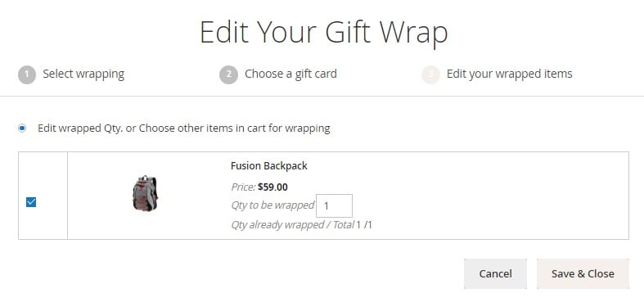Click the Qty to be wrapped label
Viewport: 644px width, 302px height.
click(x=272, y=205)
